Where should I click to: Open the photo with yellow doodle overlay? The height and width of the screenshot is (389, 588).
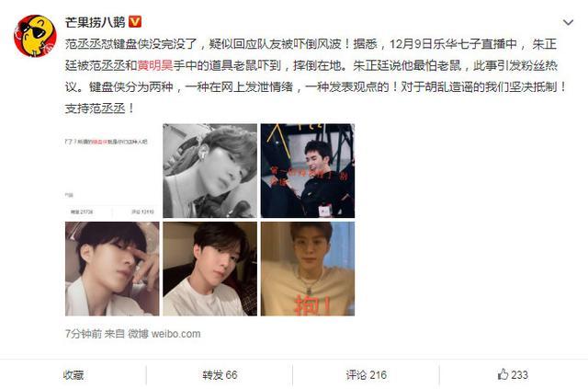point(308,171)
